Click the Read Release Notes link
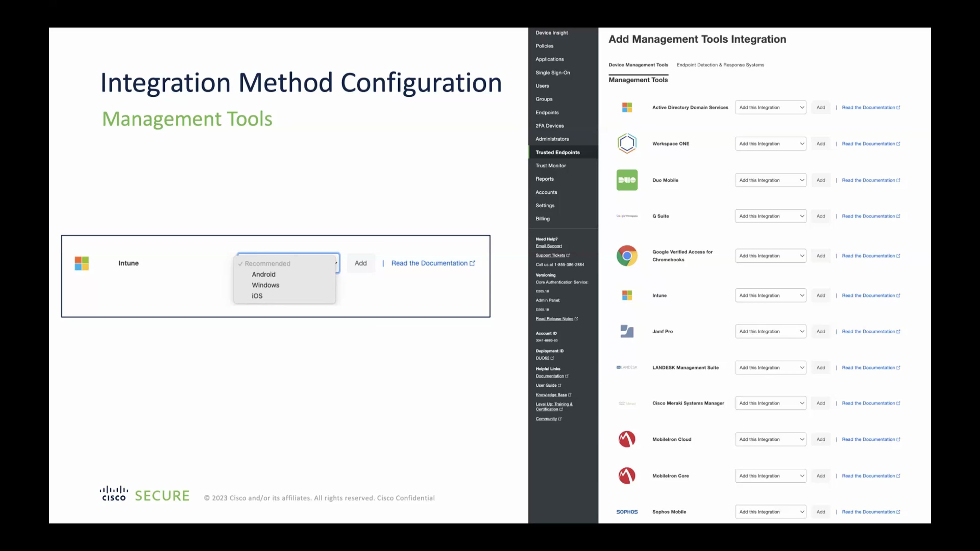 (554, 319)
